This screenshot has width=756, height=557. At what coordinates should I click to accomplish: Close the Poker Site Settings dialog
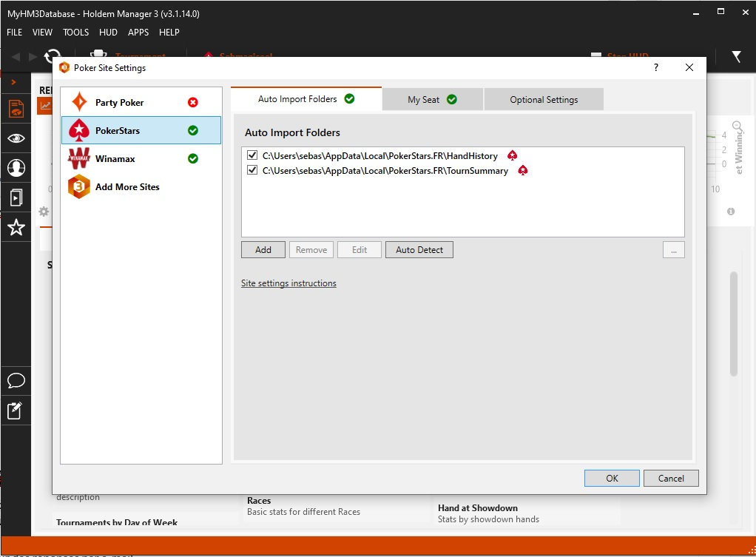[689, 67]
